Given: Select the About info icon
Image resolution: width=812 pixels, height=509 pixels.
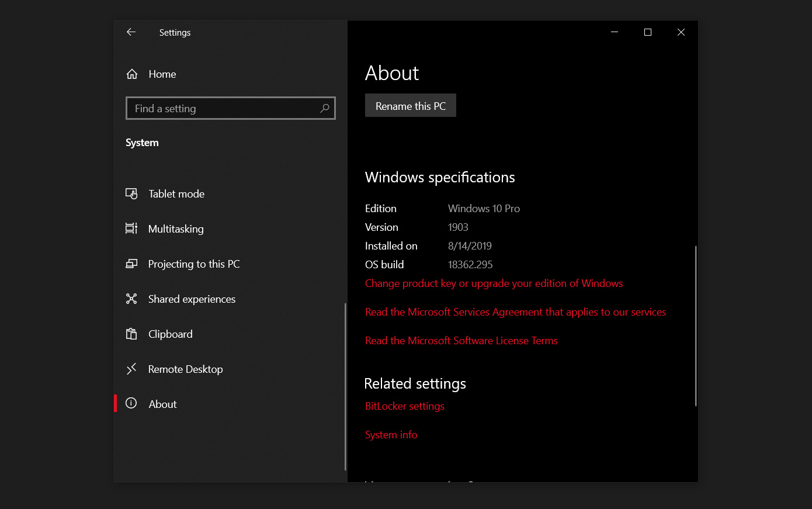Looking at the screenshot, I should coord(131,403).
